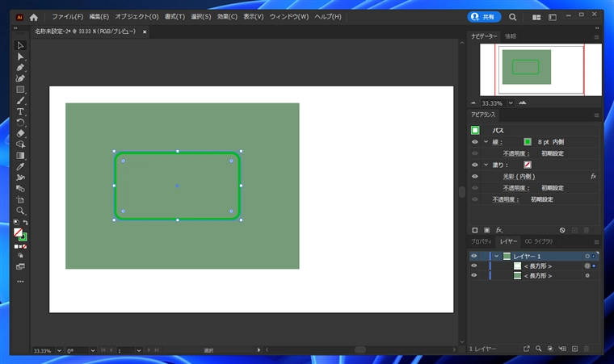
Task: Select the Type tool
Action: pyautogui.click(x=20, y=111)
